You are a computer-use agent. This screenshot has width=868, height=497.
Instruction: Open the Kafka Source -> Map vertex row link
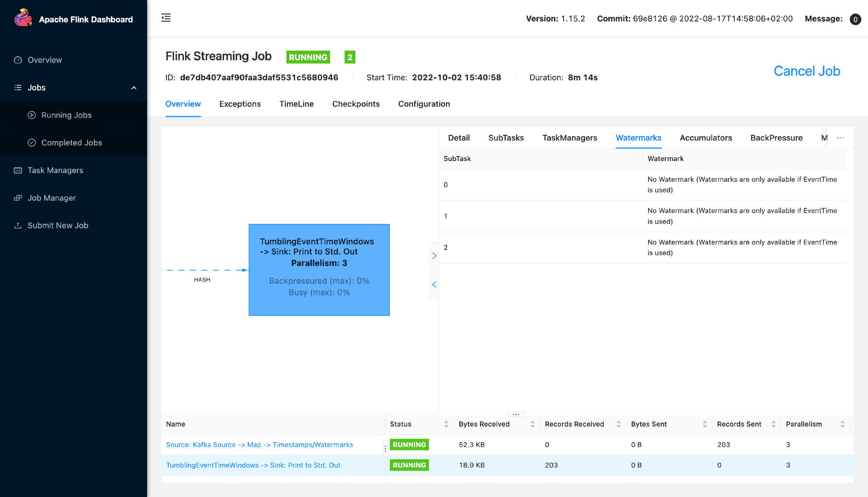coord(259,445)
